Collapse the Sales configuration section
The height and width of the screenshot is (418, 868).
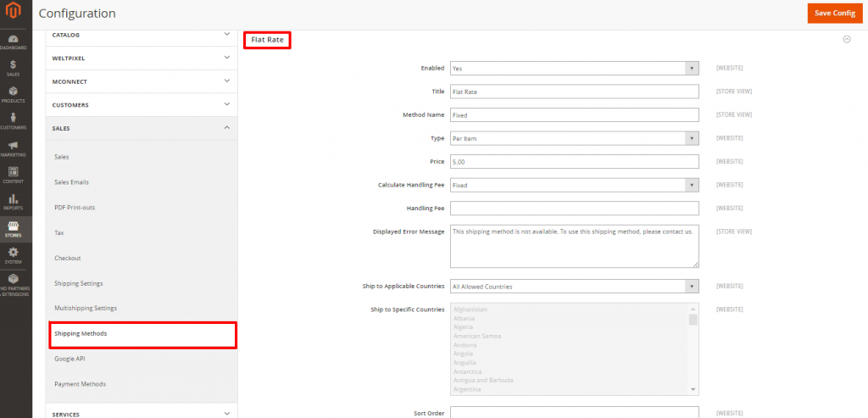pyautogui.click(x=141, y=128)
